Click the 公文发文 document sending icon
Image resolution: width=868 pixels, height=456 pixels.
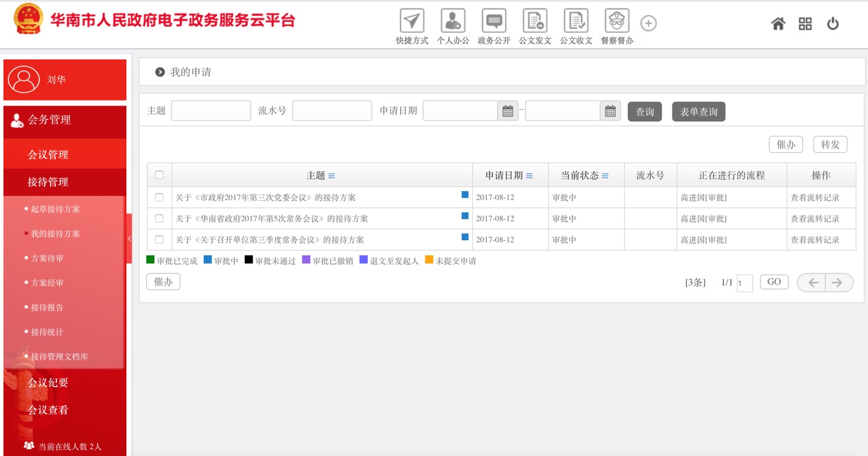tap(535, 22)
